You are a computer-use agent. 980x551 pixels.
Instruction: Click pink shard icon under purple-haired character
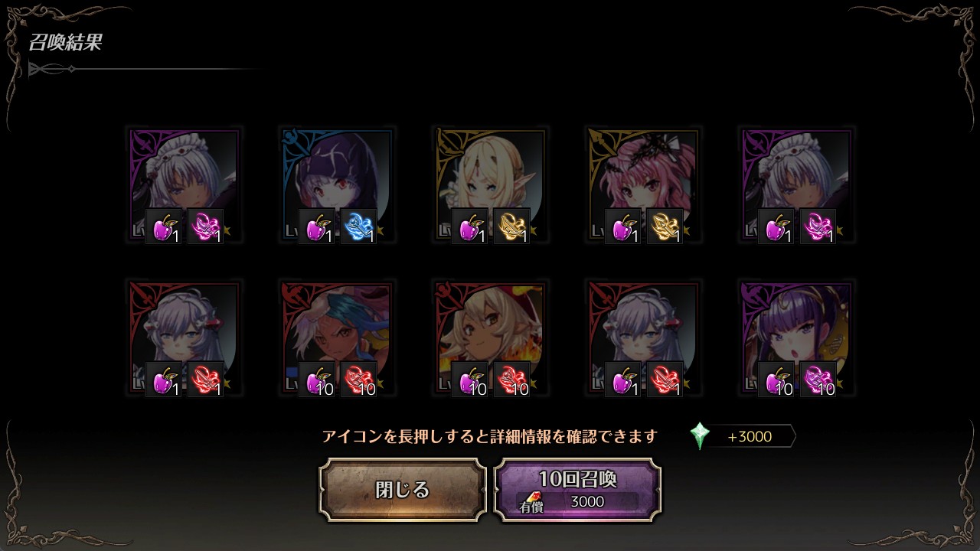[818, 380]
